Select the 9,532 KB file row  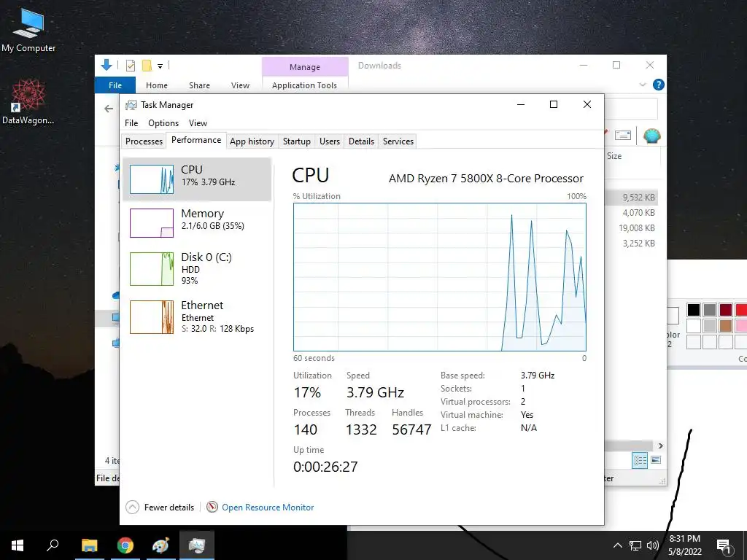(x=632, y=197)
